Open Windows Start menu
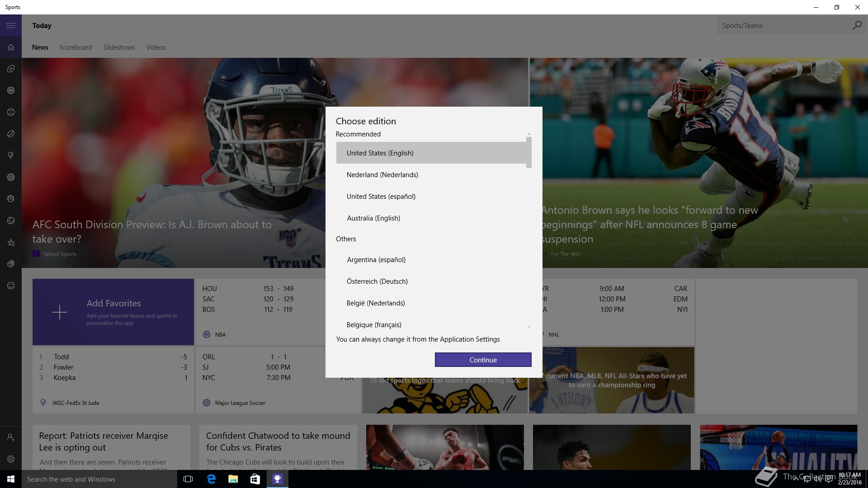The image size is (868, 488). 11,479
